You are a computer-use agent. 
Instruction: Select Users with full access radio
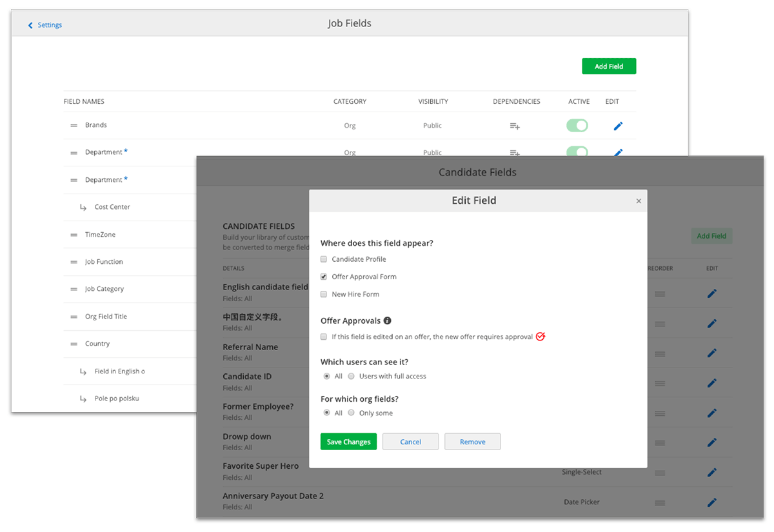point(351,376)
